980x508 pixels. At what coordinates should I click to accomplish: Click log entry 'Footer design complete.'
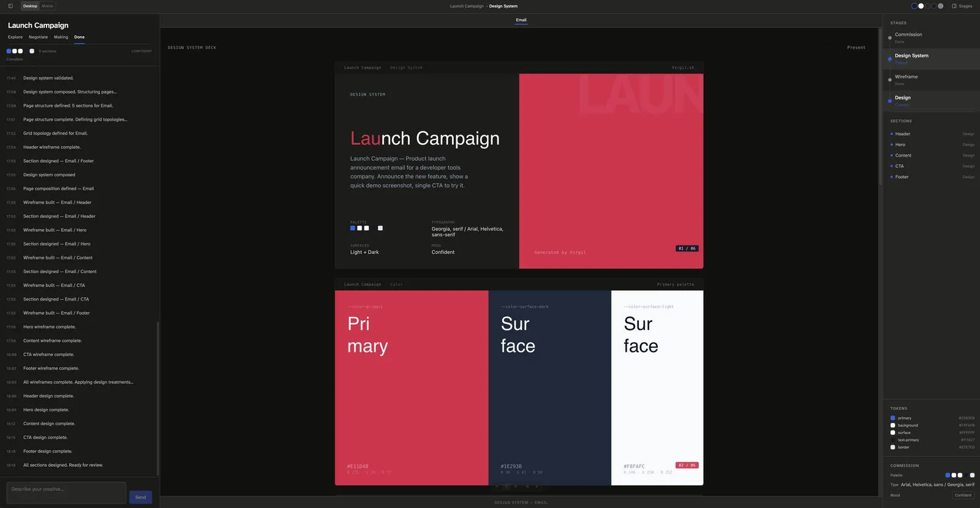(48, 452)
